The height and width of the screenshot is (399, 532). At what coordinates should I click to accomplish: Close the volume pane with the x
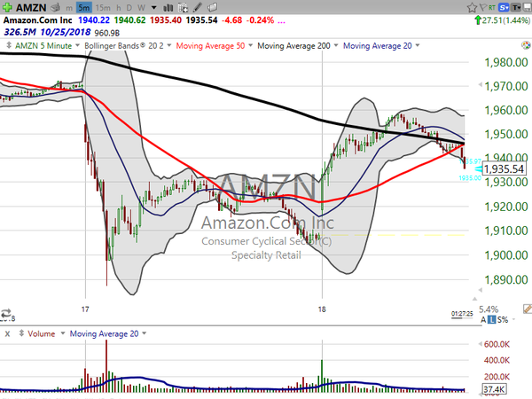[x=7, y=333]
